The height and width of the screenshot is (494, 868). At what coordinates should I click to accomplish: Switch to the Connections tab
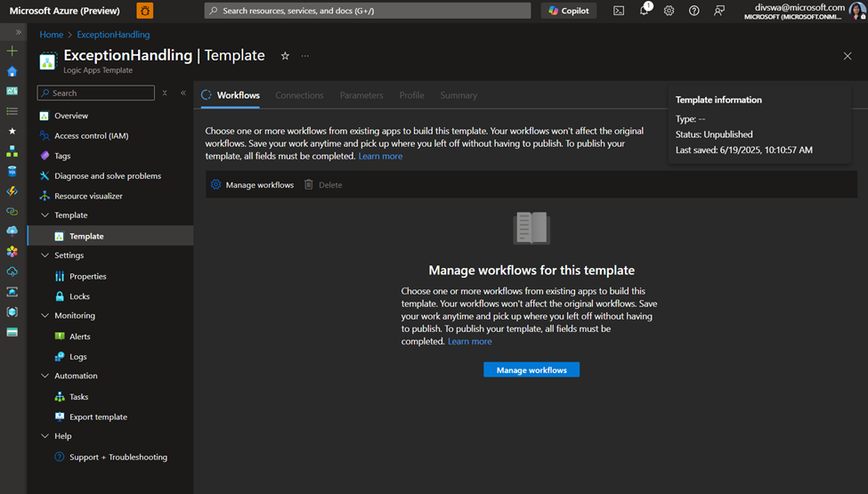tap(299, 95)
